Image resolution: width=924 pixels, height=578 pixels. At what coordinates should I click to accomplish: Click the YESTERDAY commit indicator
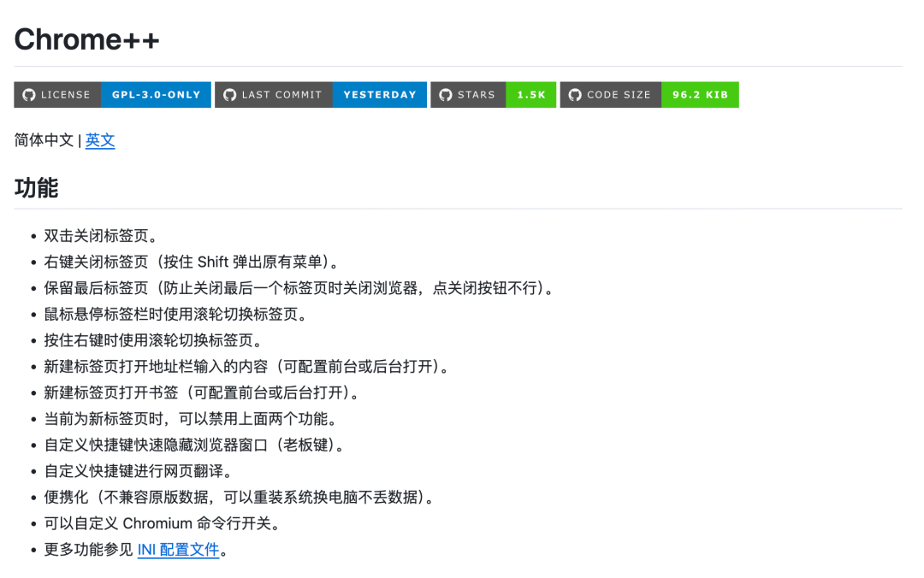click(380, 95)
